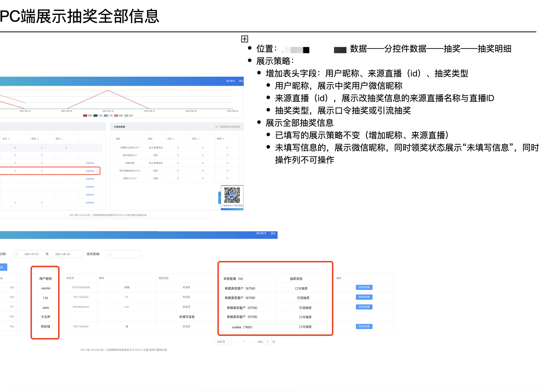
Task: Click the 来源直播 (id) column header
Action: (233, 279)
